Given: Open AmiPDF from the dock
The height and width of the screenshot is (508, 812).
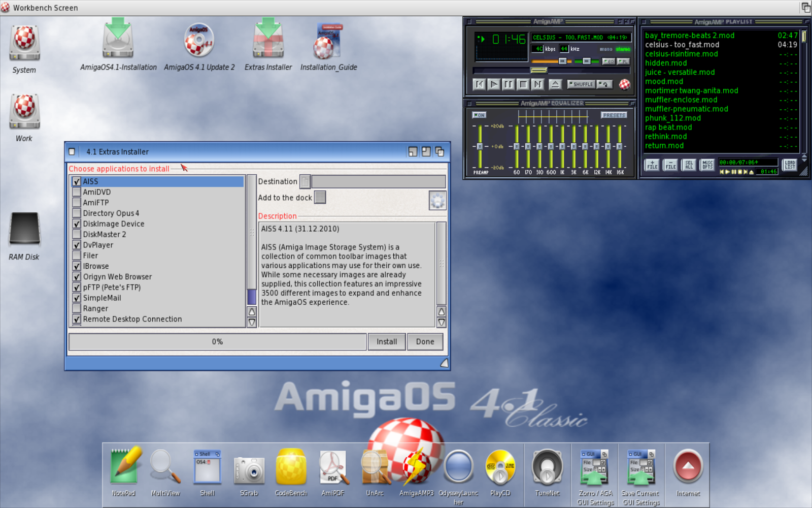Looking at the screenshot, I should point(333,467).
